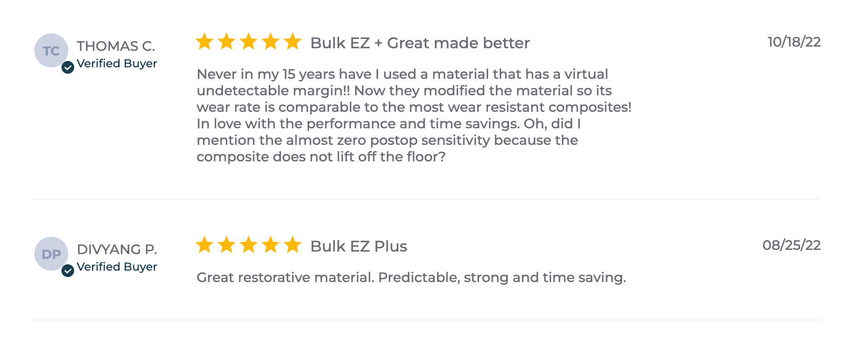Click the Great restorative material review text
868x349 pixels.
click(x=412, y=277)
